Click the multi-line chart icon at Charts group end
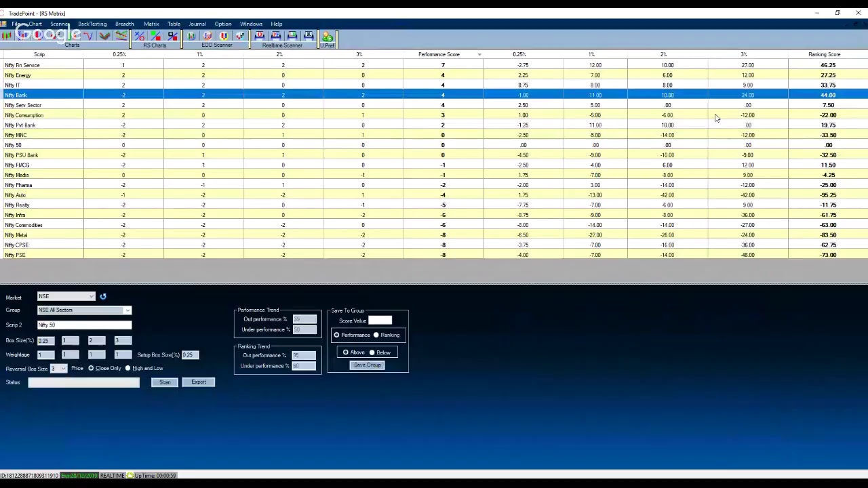Image resolution: width=868 pixels, height=488 pixels. [121, 36]
